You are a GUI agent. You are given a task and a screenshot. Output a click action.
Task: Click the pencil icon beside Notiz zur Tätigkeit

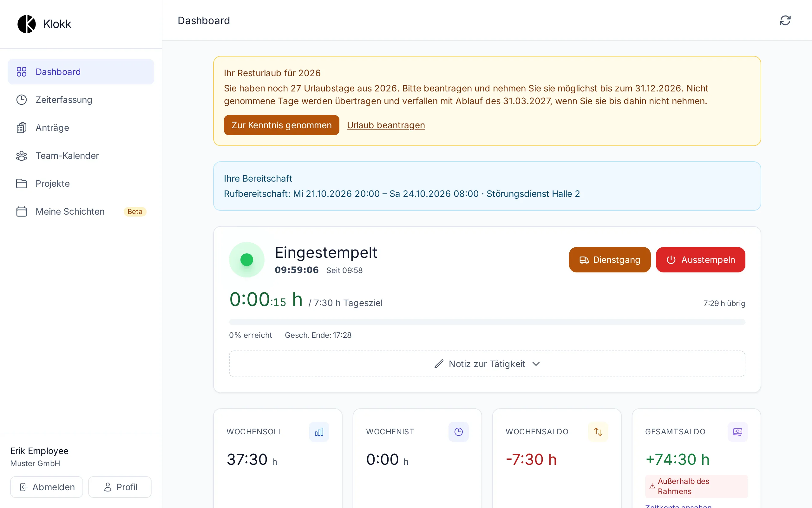point(439,364)
